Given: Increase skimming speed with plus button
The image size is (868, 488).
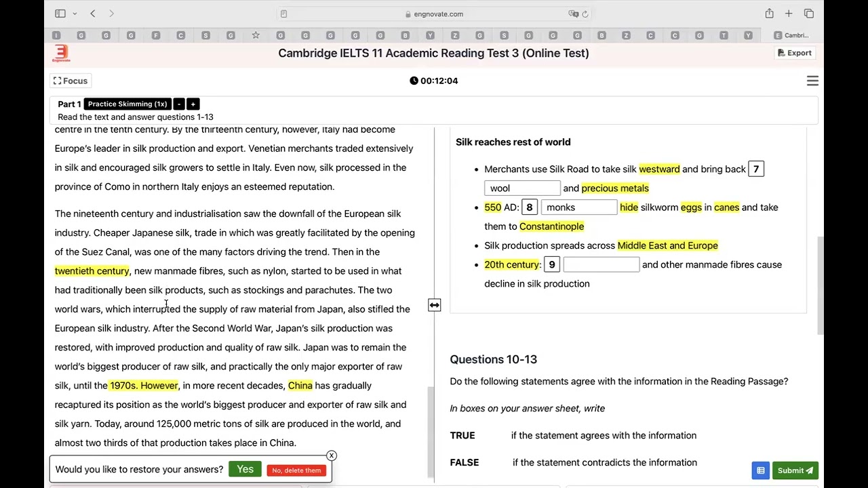Looking at the screenshot, I should pos(193,104).
